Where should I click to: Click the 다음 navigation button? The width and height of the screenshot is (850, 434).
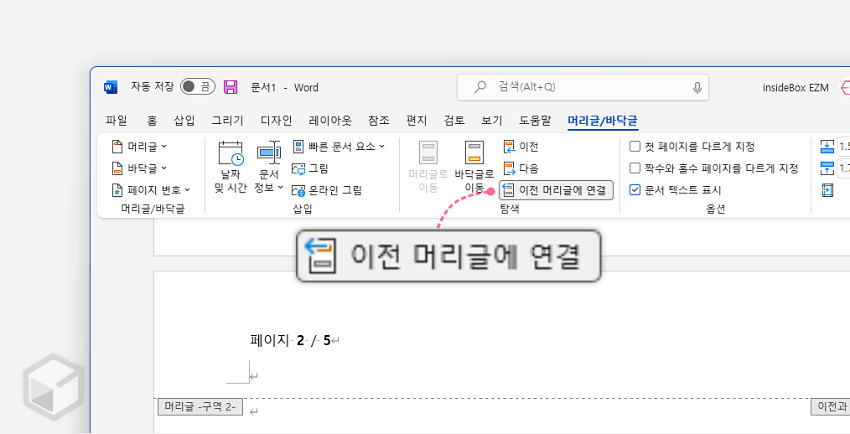coord(521,169)
